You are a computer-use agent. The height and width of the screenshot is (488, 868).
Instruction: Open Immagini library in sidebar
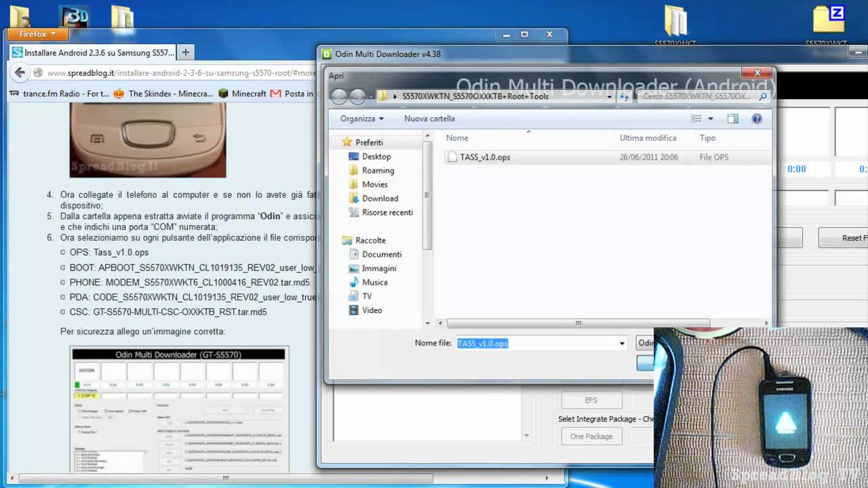coord(372,269)
